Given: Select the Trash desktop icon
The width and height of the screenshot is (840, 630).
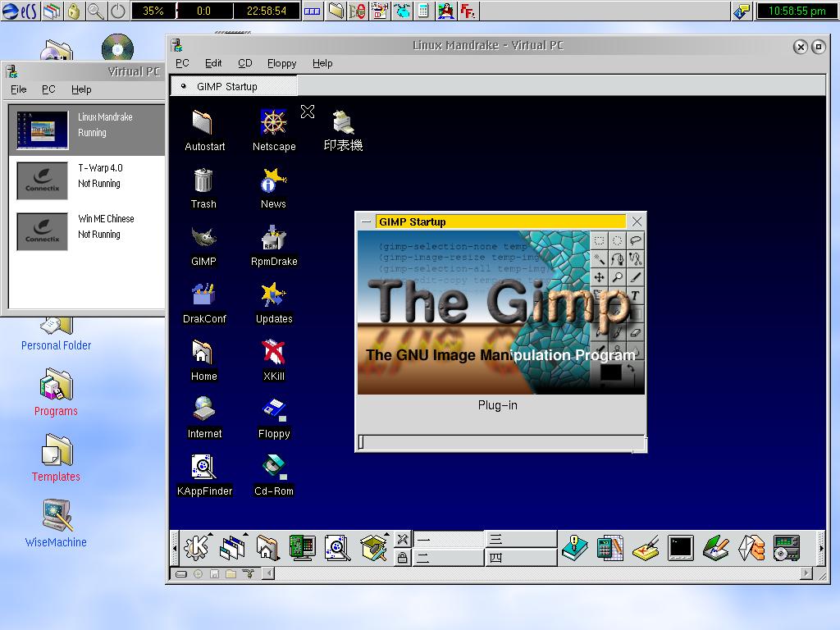Looking at the screenshot, I should coord(203,189).
